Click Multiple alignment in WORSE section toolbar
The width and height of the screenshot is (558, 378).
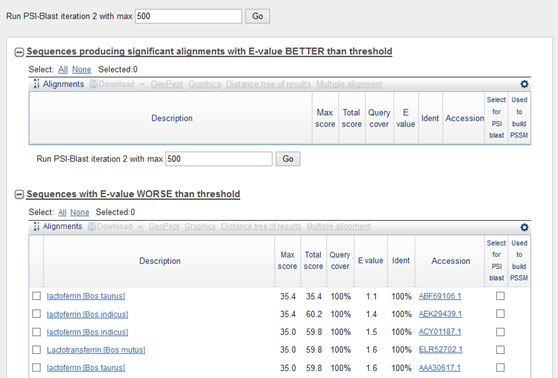(x=338, y=226)
